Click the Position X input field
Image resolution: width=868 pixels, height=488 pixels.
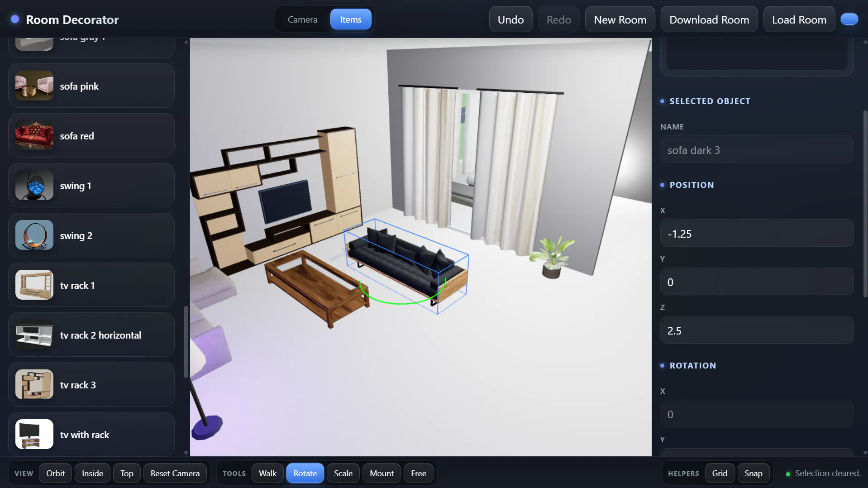(757, 234)
